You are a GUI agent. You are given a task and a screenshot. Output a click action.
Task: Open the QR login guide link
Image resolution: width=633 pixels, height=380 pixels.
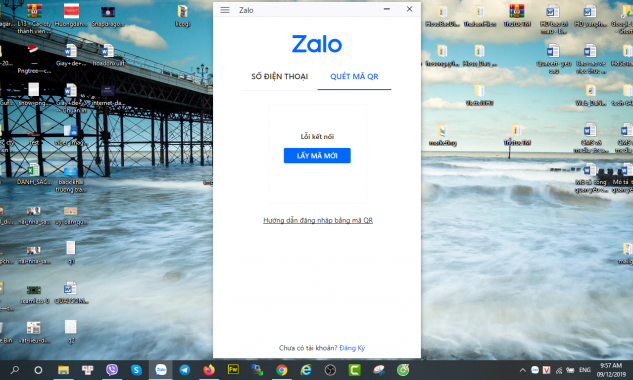pos(318,220)
